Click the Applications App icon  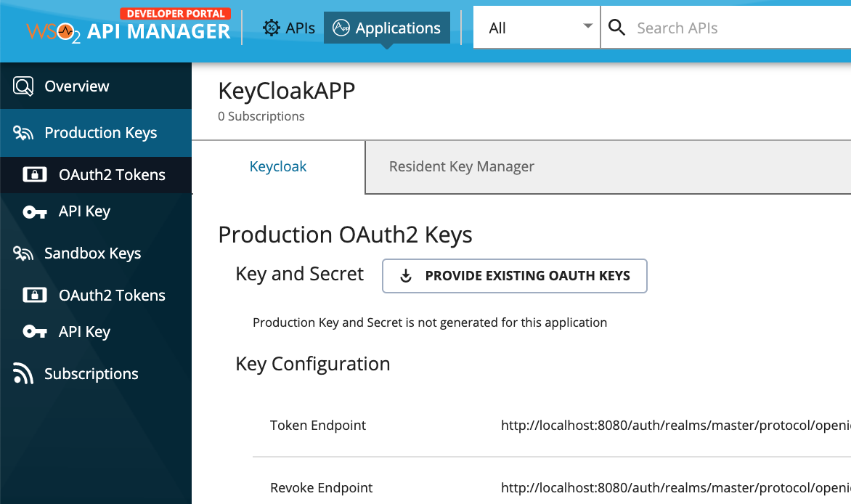(x=341, y=28)
